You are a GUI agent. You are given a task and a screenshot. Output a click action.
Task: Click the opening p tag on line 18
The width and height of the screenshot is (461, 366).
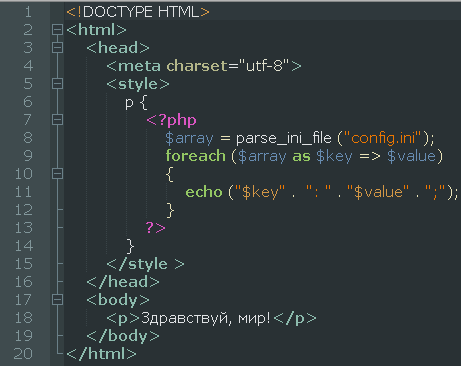[123, 318]
